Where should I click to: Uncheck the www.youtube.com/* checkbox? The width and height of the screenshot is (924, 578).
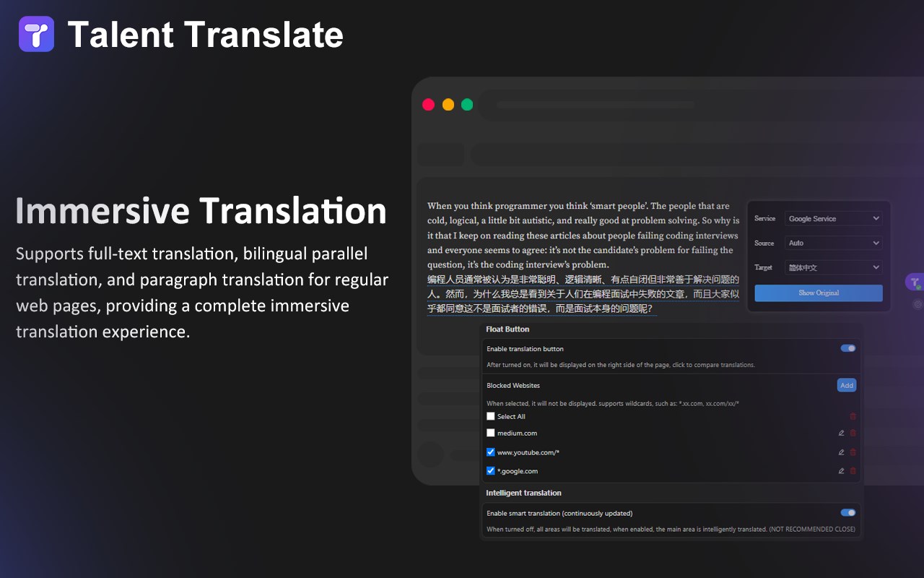coord(491,452)
